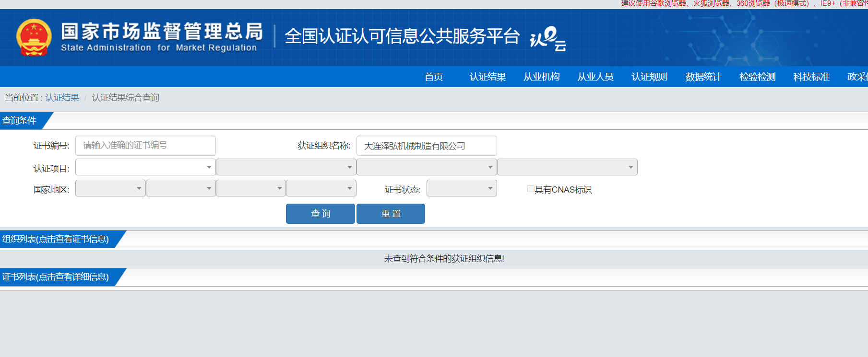
Task: Focus the 证书编号 input field
Action: tap(145, 145)
